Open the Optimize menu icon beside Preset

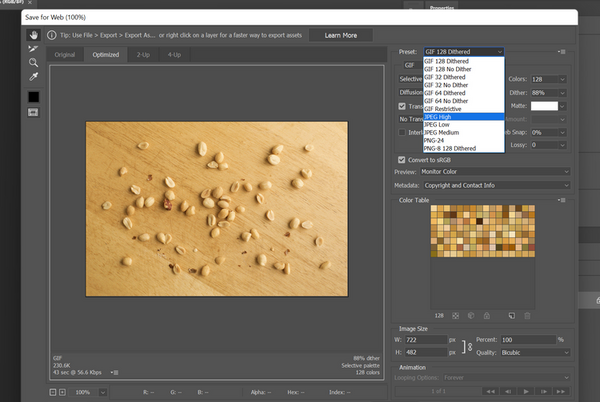pos(562,52)
